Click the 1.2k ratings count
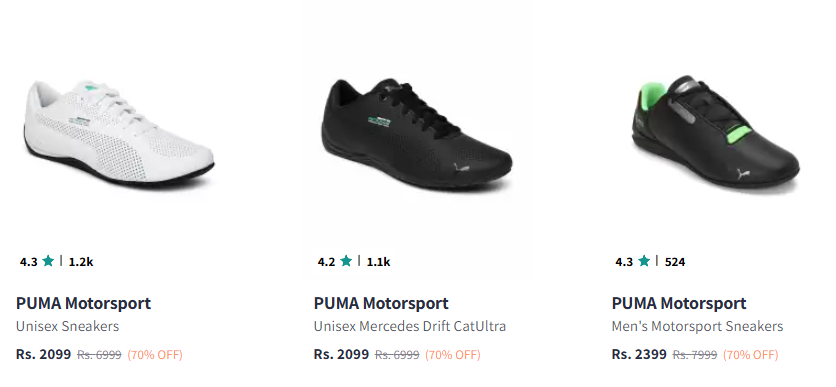 tap(81, 262)
